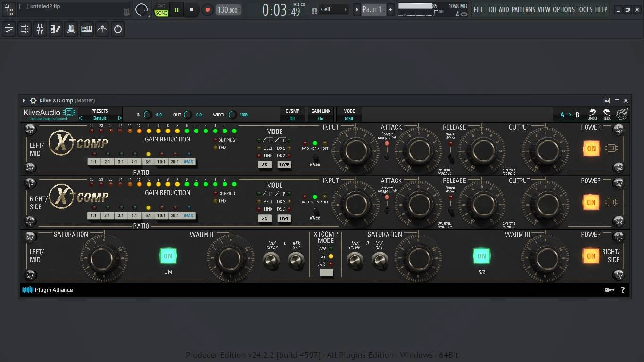This screenshot has width=644, height=362.
Task: Click the master pitch dial icon
Action: (x=141, y=9)
